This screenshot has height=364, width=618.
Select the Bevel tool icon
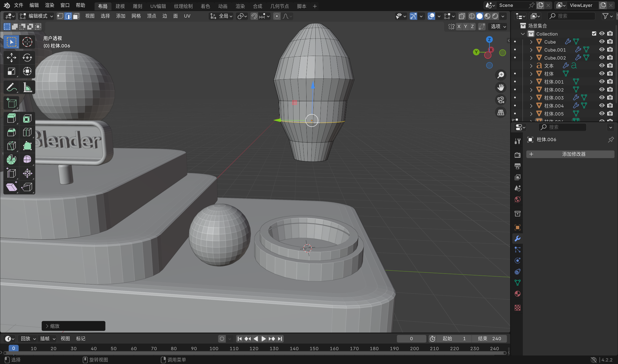[11, 132]
